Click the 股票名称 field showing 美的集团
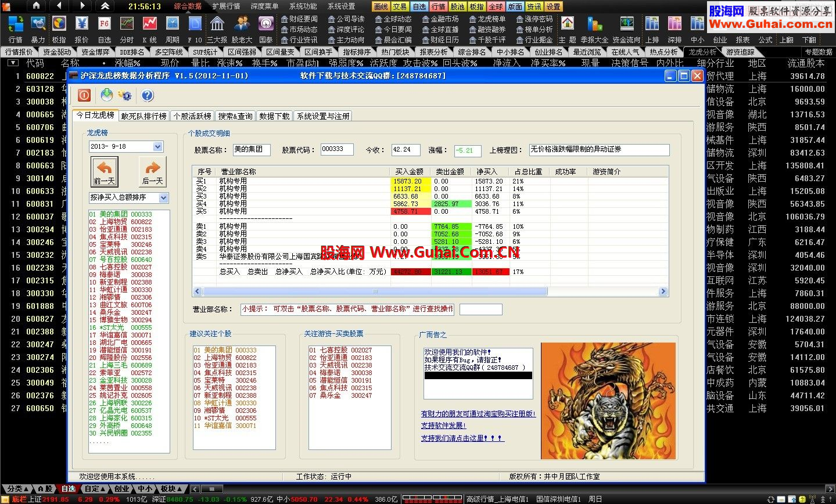 (252, 150)
